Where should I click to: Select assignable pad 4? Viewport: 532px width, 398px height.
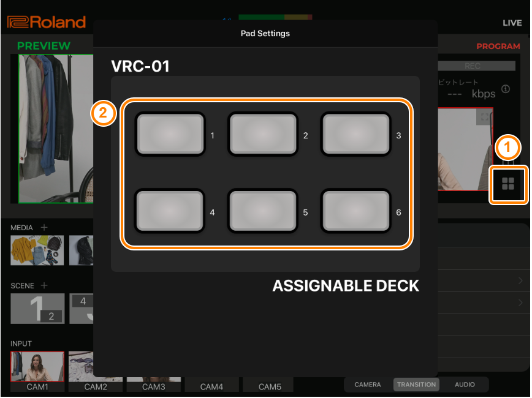pyautogui.click(x=170, y=211)
